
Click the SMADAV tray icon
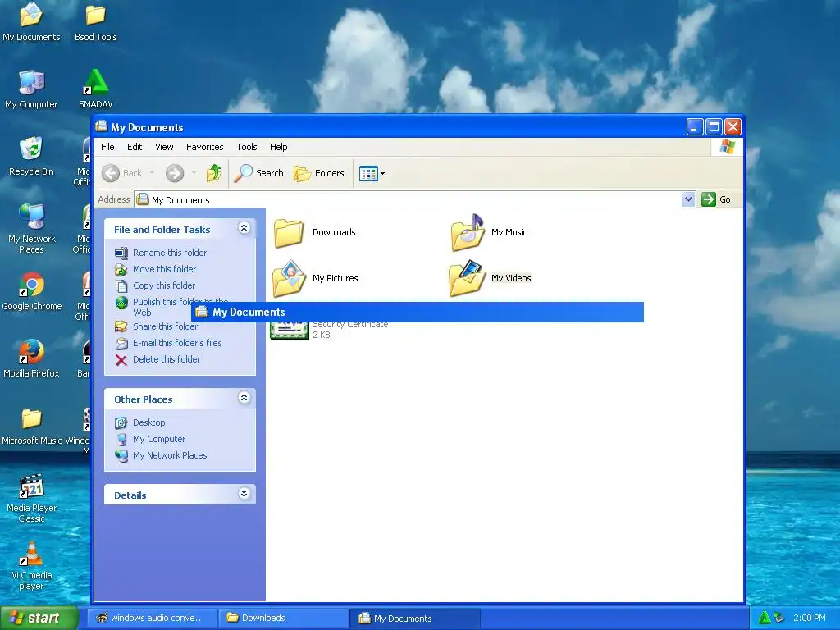point(765,618)
